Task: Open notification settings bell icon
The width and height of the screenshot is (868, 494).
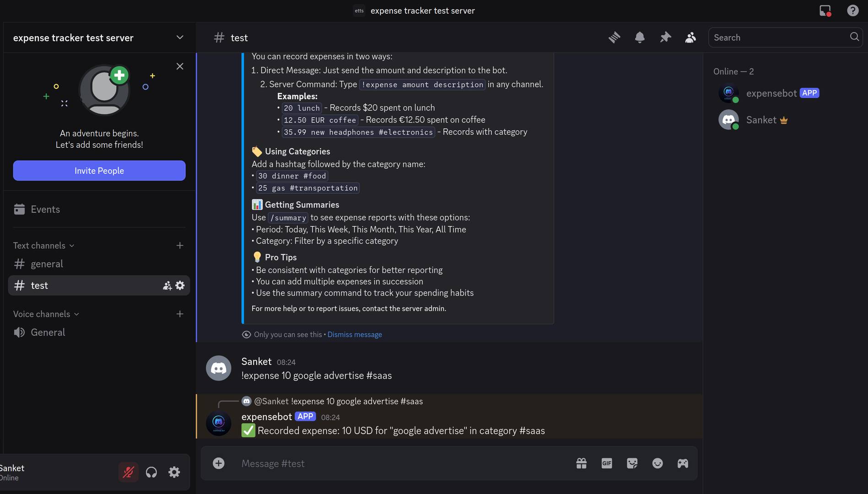Action: [x=640, y=38]
